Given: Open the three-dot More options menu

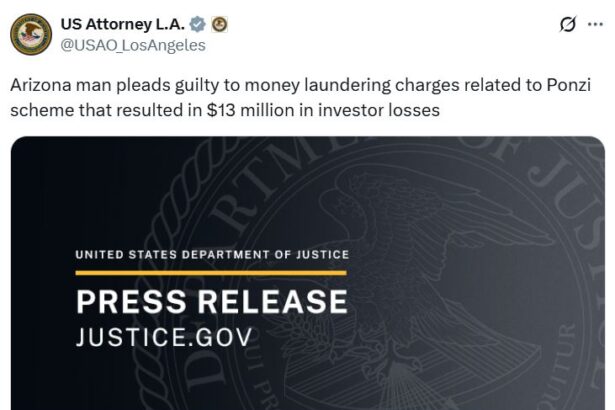Looking at the screenshot, I should click(x=596, y=25).
